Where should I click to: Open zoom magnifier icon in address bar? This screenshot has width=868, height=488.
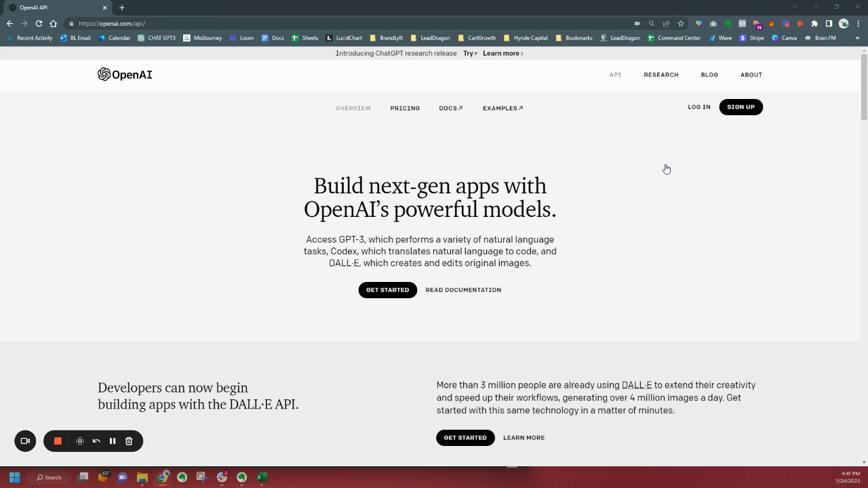652,23
